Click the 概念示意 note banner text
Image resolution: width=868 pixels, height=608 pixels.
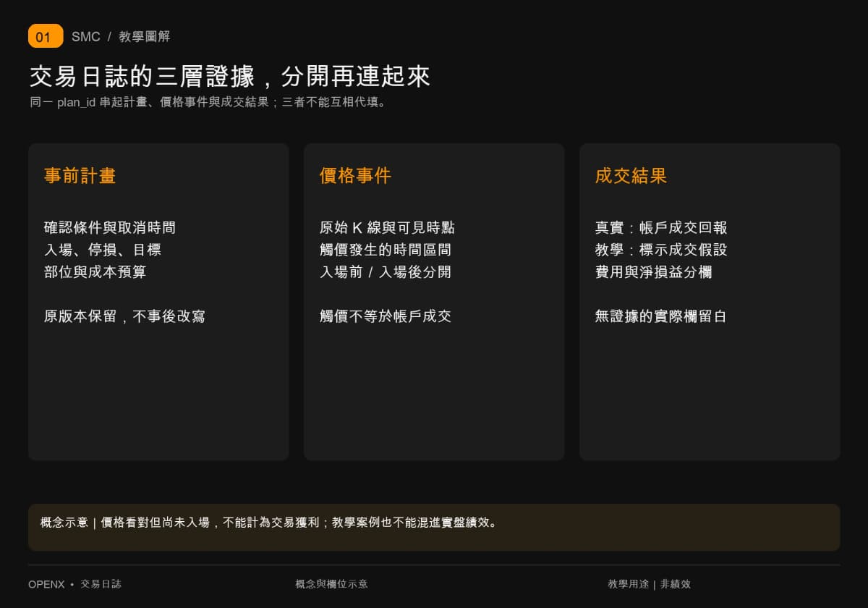(269, 523)
